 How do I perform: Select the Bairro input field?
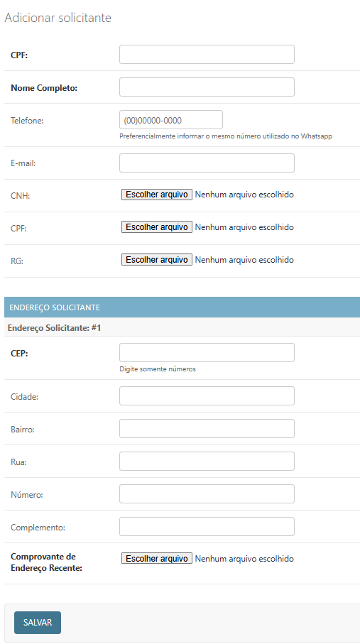(207, 428)
